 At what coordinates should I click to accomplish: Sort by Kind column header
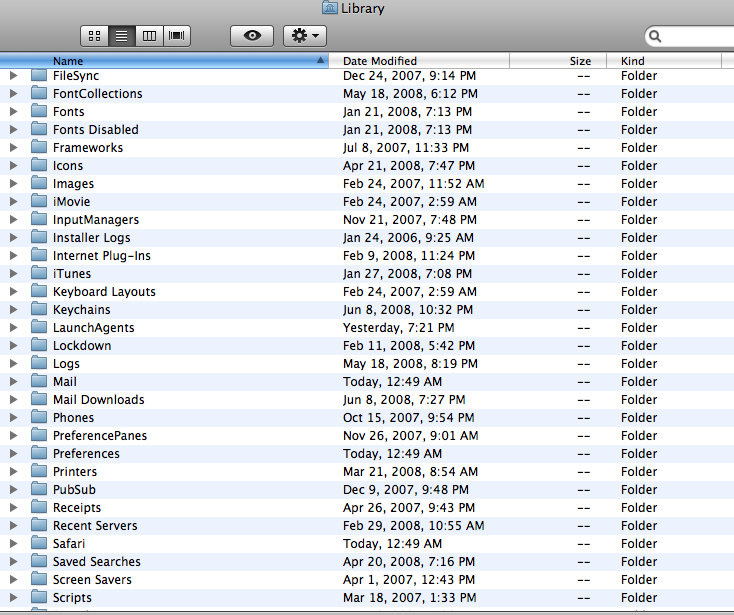664,61
